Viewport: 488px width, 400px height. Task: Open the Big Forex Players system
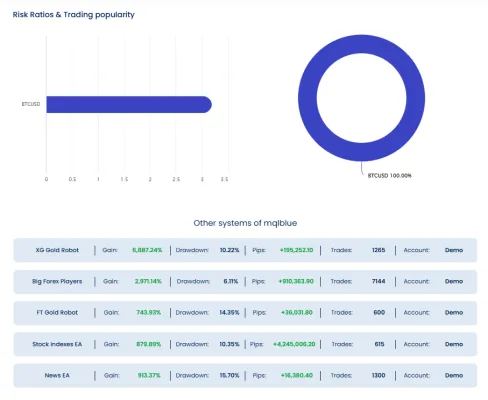pos(57,281)
